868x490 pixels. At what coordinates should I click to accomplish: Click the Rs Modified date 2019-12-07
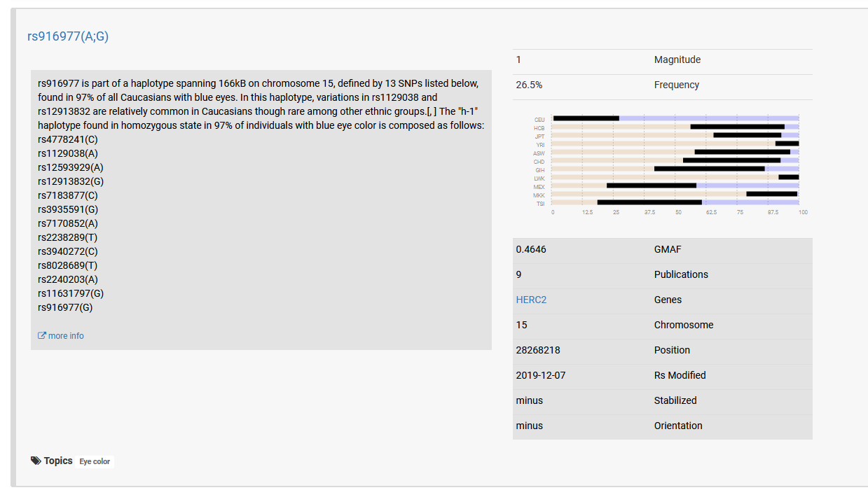541,375
